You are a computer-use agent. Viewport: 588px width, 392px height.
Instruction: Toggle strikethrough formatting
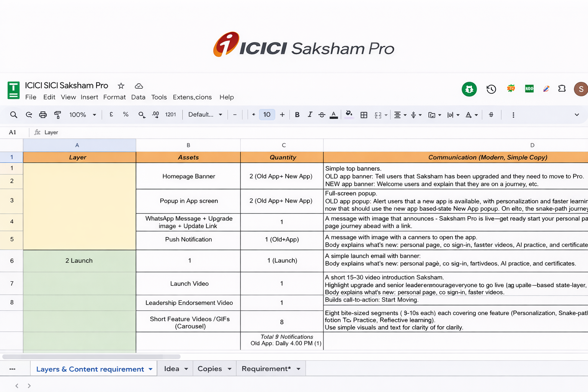click(x=322, y=115)
